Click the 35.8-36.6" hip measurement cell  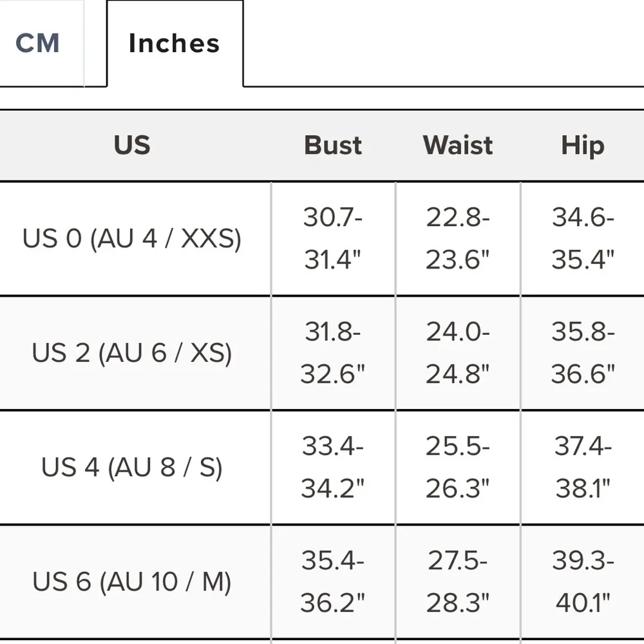(x=583, y=353)
